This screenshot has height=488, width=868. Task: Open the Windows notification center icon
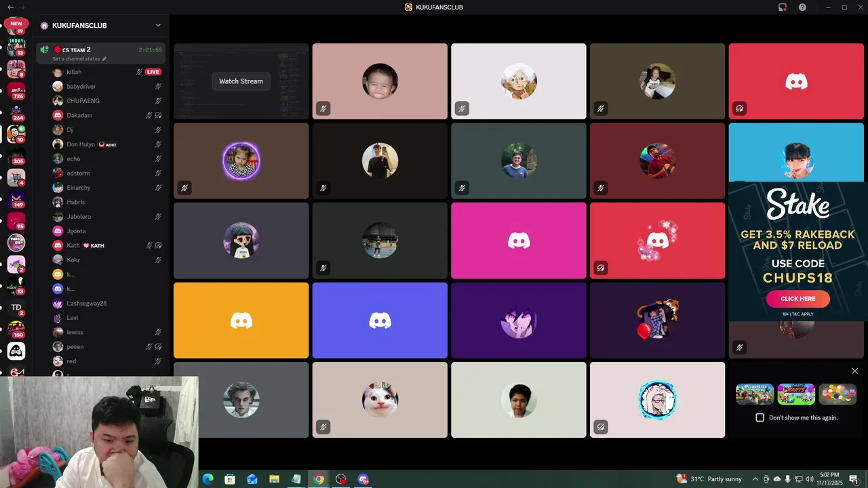[854, 479]
